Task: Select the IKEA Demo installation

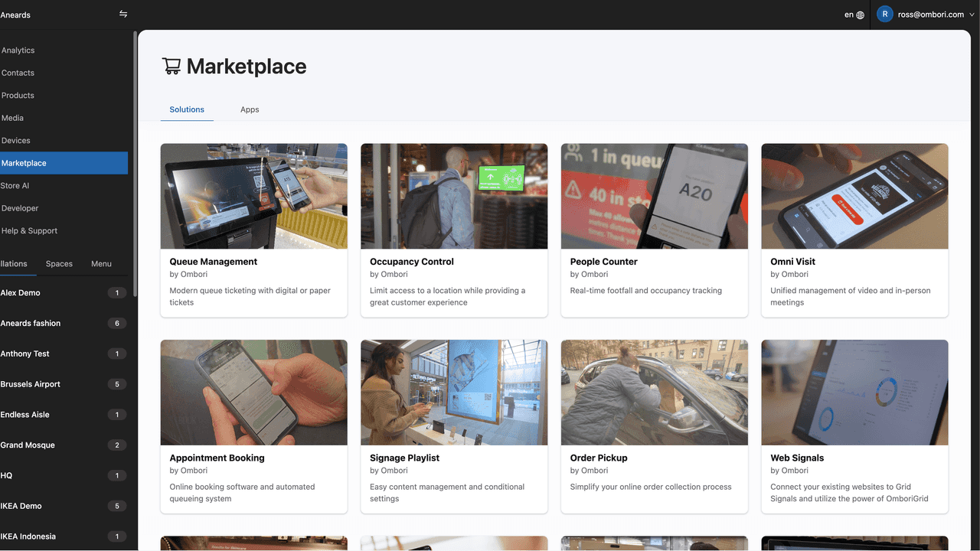Action: 21,506
